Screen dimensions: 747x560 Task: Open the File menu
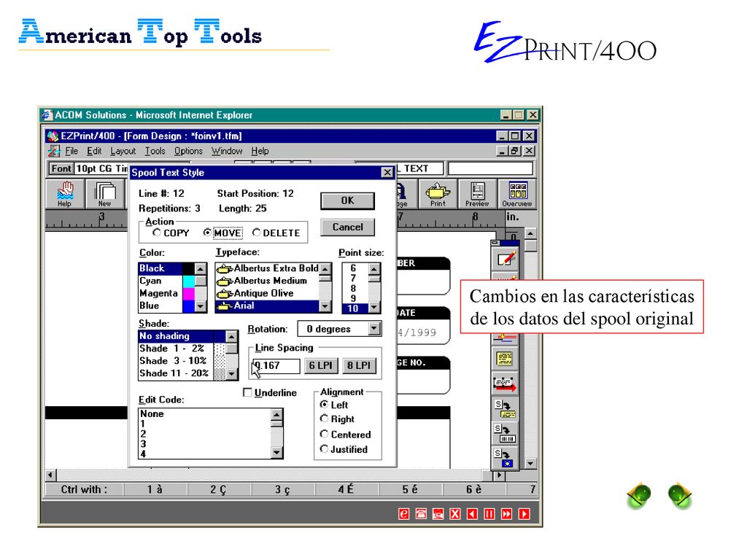(x=71, y=151)
